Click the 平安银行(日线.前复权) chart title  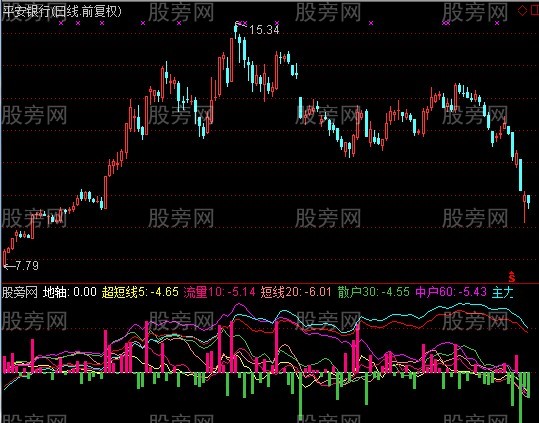[62, 12]
